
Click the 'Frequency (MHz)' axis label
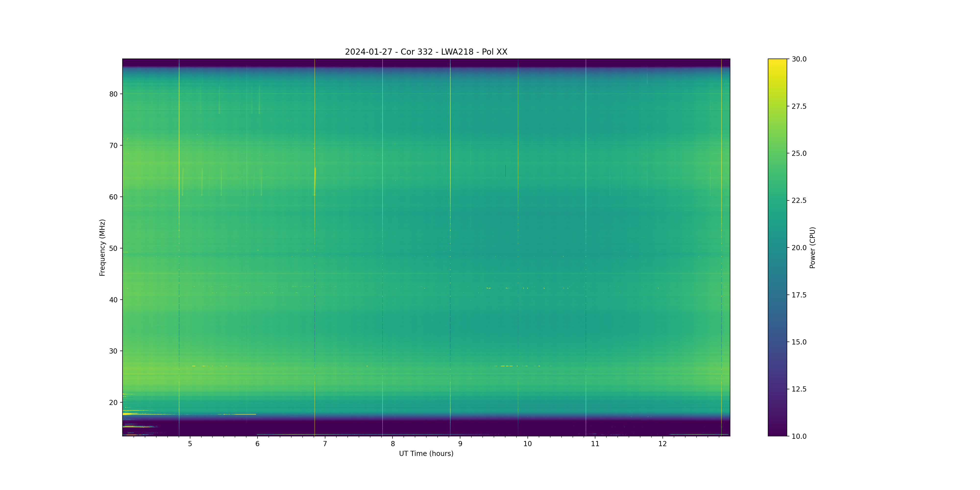coord(102,247)
